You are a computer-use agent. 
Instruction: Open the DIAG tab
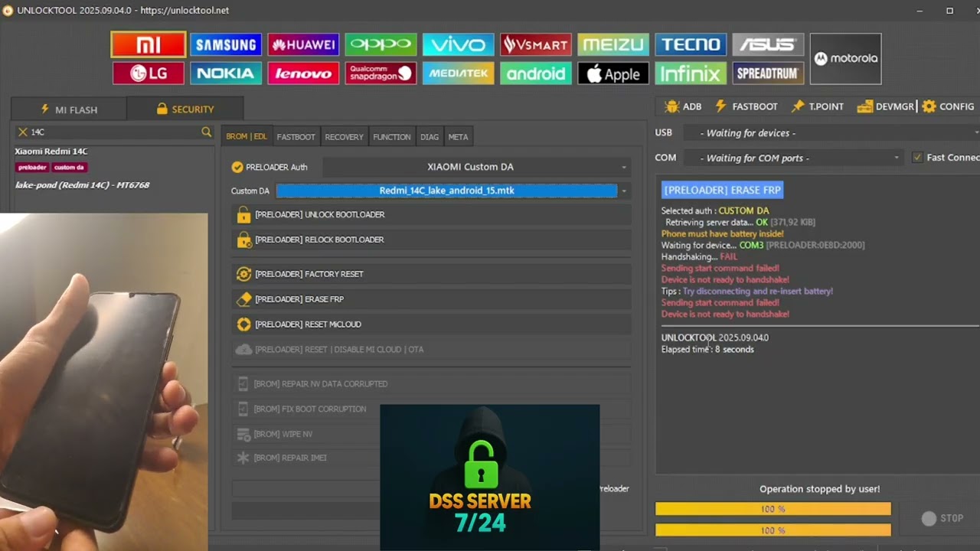pos(430,137)
